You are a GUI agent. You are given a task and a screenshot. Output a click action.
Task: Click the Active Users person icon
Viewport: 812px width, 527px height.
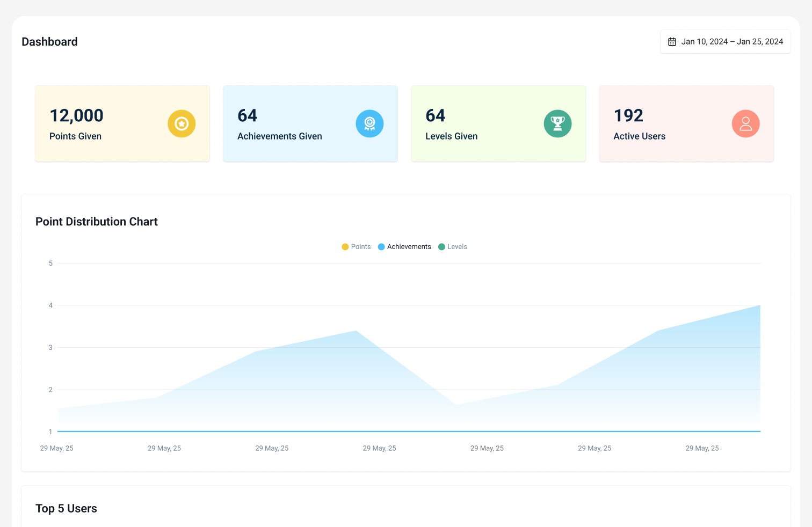(746, 123)
